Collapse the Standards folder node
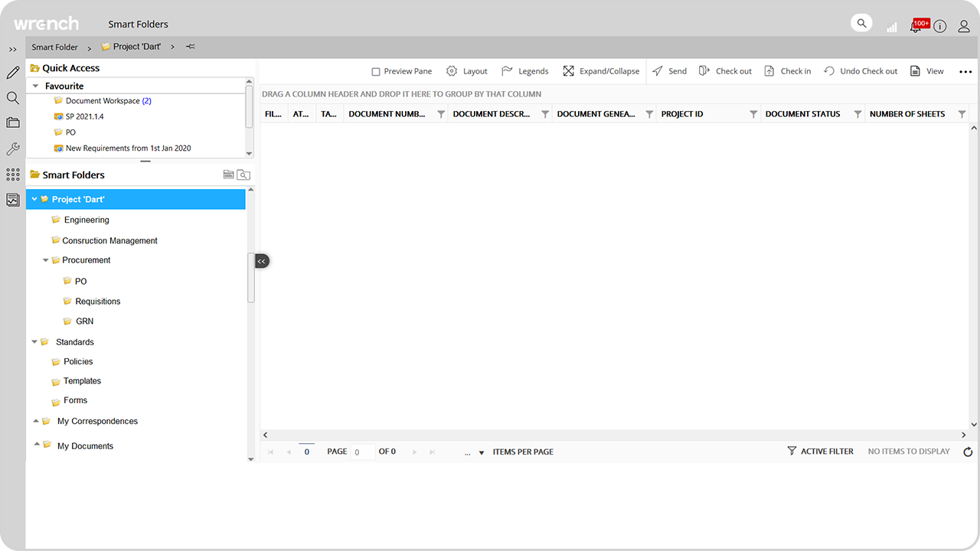980x551 pixels. click(x=34, y=342)
